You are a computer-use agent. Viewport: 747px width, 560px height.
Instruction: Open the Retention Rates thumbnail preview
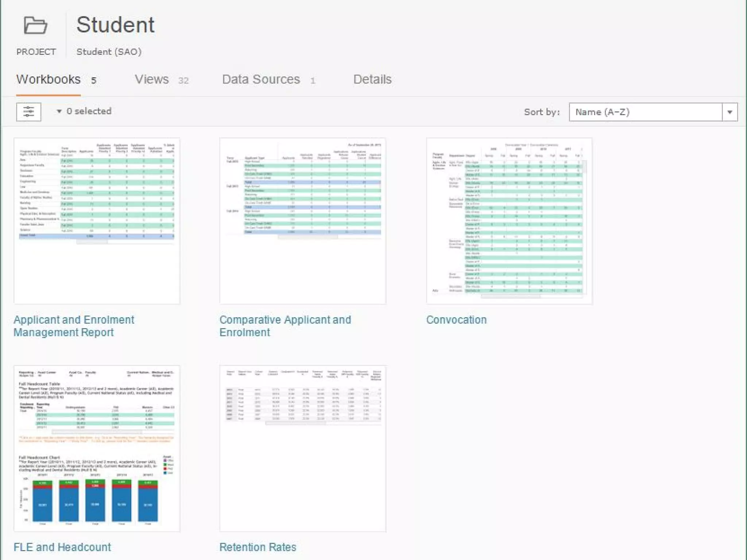[x=303, y=448]
